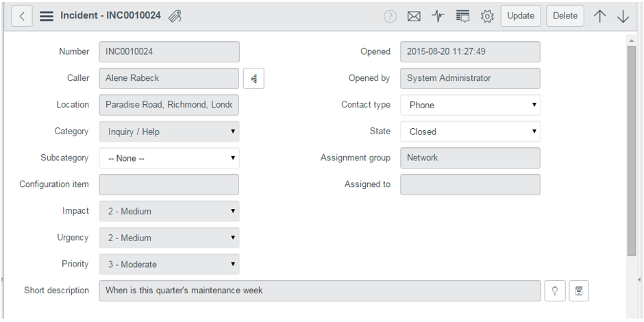Open the Contact type dropdown
644x322 pixels.
470,105
